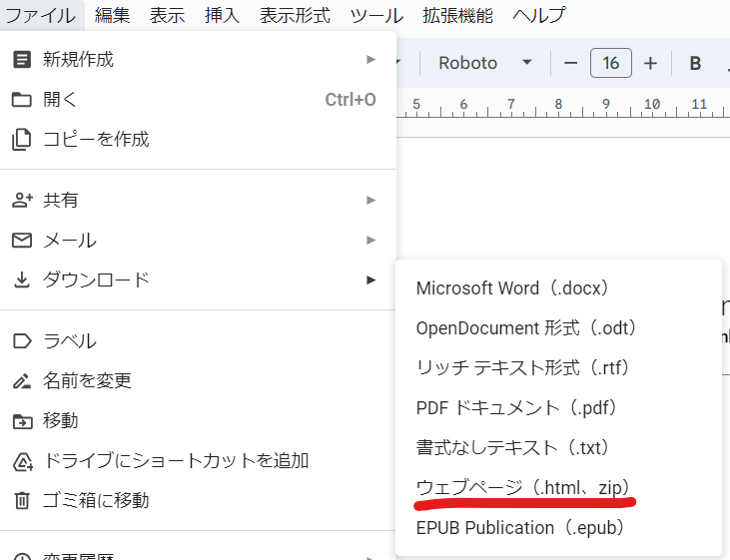
Task: Expand the ダウンロード submenu arrow
Action: point(371,280)
